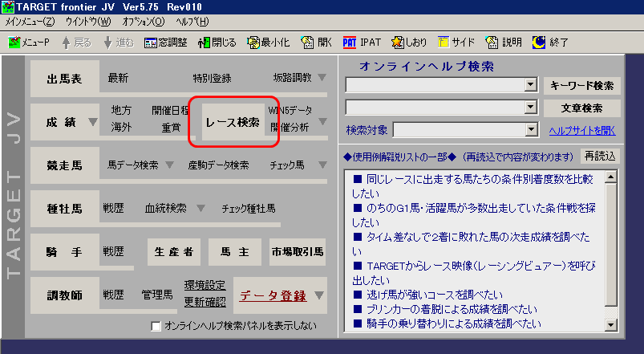644x354 pixels.
Task: Click the 進む forward arrow icon
Action: pyautogui.click(x=107, y=43)
